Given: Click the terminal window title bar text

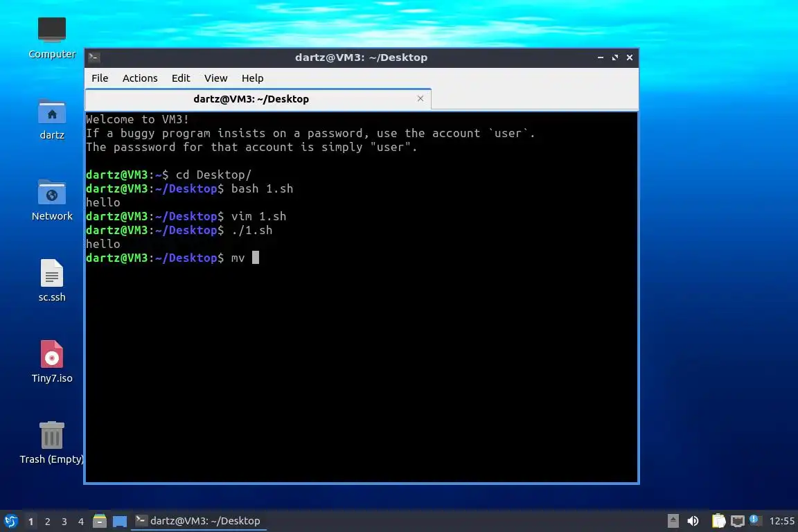Looking at the screenshot, I should pyautogui.click(x=362, y=57).
